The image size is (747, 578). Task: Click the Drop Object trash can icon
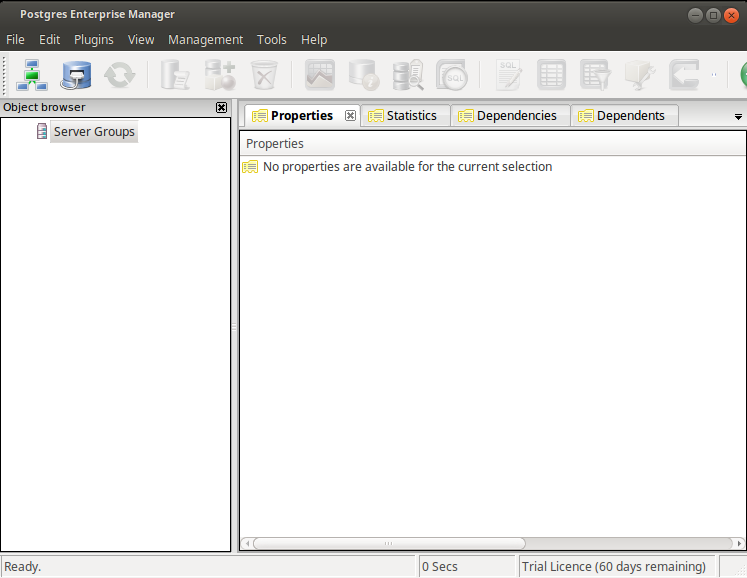point(264,75)
